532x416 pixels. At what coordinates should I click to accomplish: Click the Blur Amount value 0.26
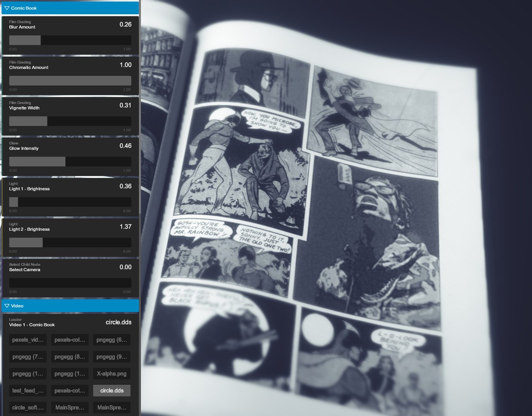pos(125,25)
